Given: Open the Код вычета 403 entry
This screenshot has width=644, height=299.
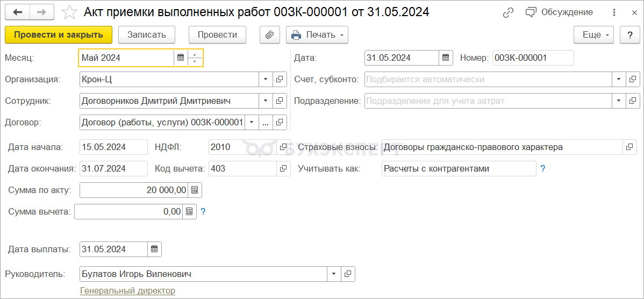Looking at the screenshot, I should coord(284,168).
